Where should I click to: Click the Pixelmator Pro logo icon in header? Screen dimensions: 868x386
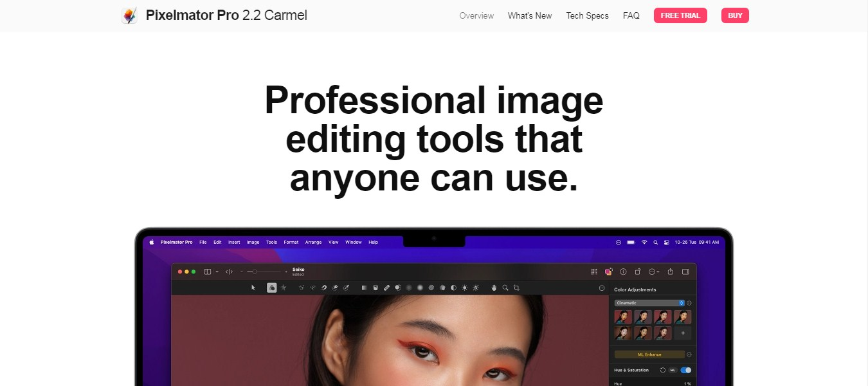pos(129,15)
